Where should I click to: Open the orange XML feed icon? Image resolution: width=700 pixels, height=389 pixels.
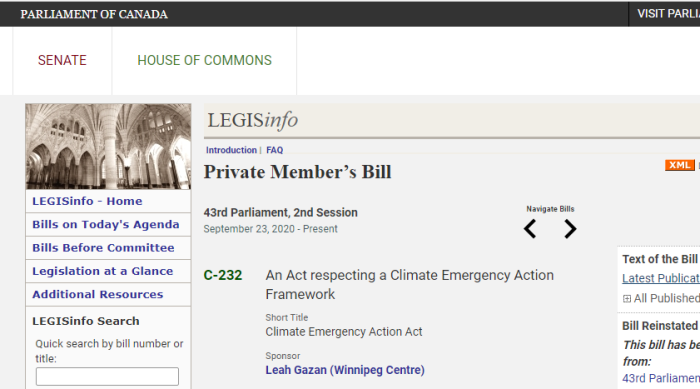[x=679, y=165]
